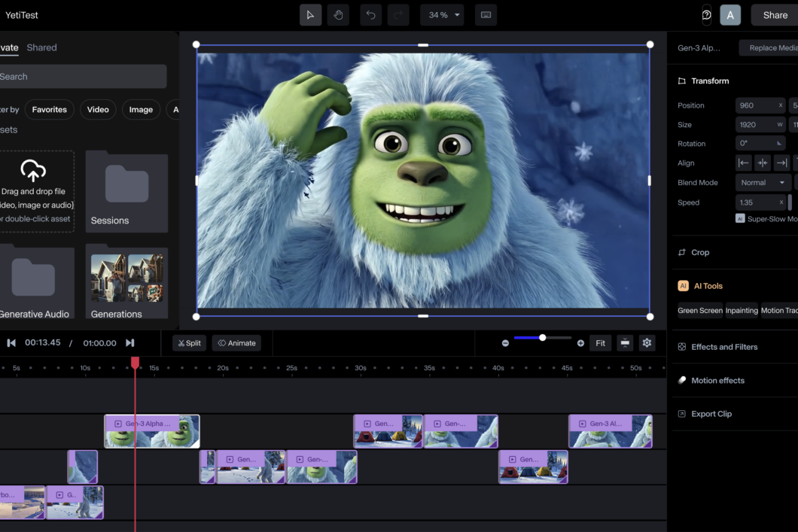Zoom in timeline with plus icon
798x532 pixels.
coord(580,343)
